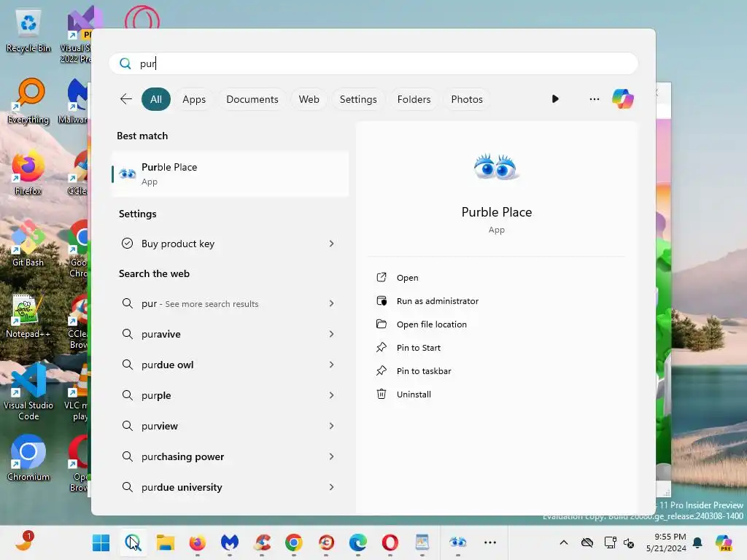Open the Windows Start button

[101, 542]
